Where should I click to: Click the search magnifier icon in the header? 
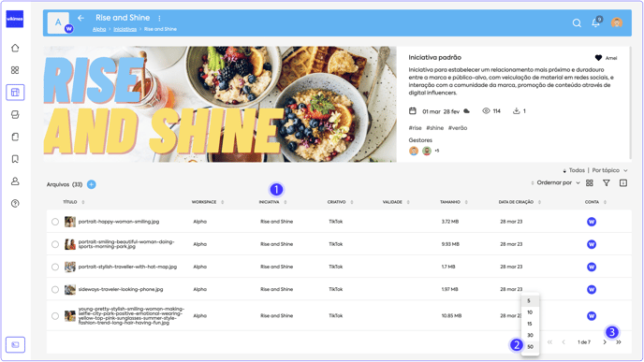point(577,23)
